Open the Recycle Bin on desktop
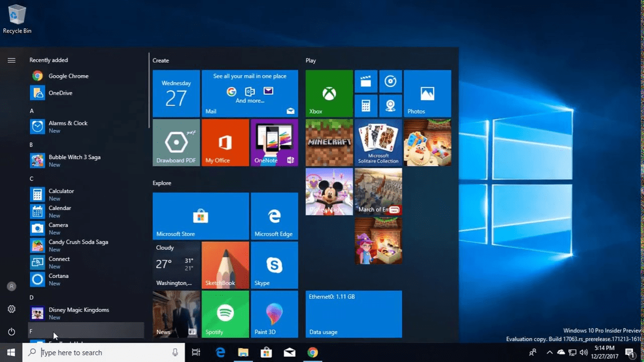 (x=17, y=19)
